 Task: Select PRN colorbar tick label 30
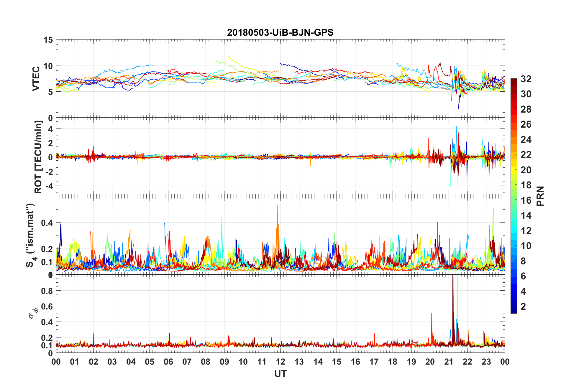526,94
